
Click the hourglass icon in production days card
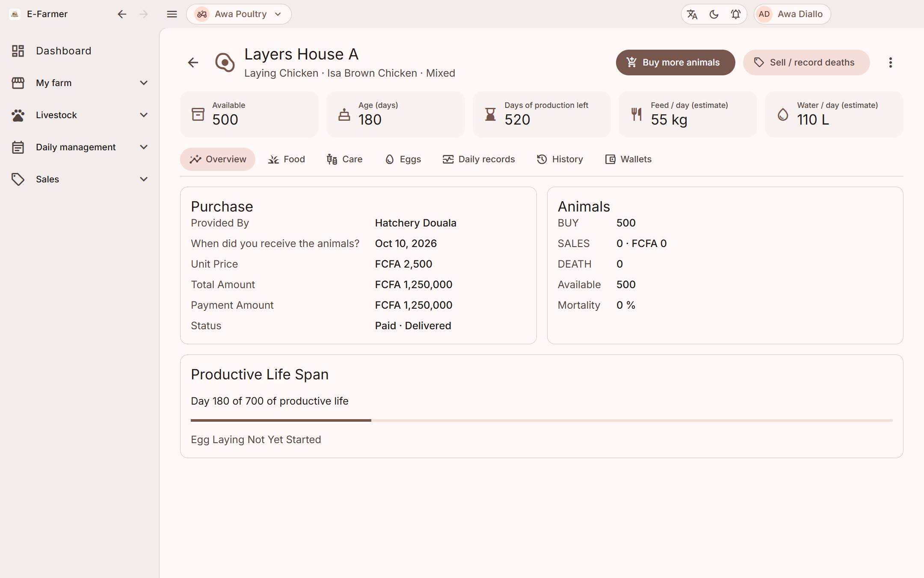(x=490, y=114)
